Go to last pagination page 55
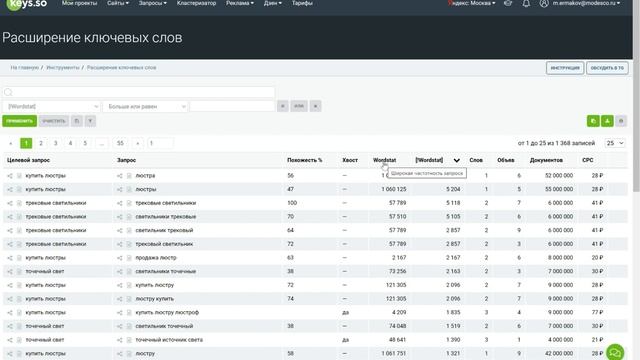This screenshot has height=360, width=640. [x=120, y=143]
